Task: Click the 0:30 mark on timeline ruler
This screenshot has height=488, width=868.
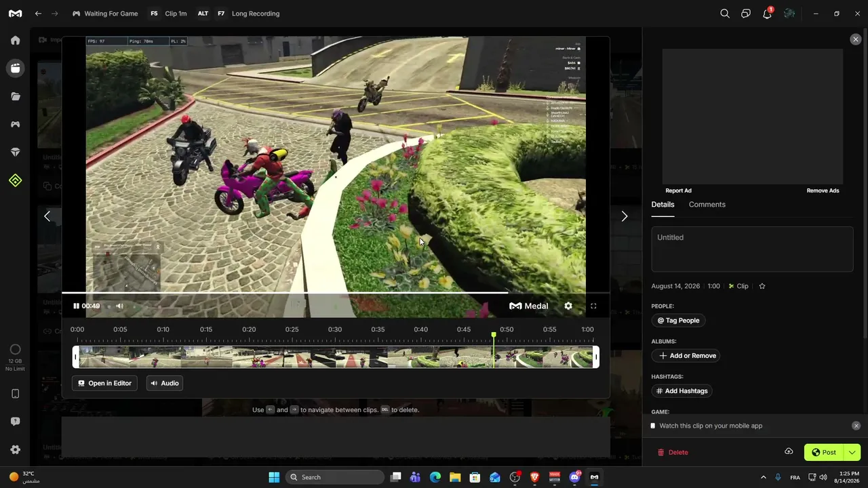Action: click(335, 329)
